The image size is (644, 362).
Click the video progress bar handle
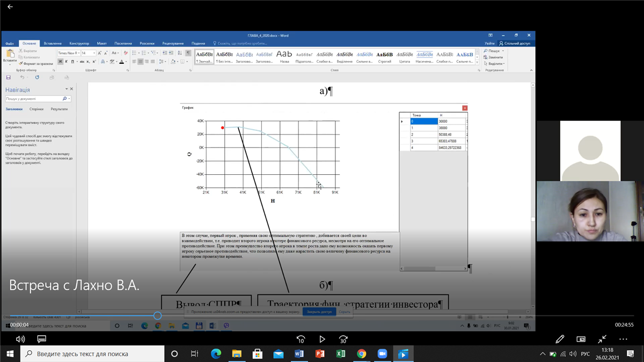157,316
